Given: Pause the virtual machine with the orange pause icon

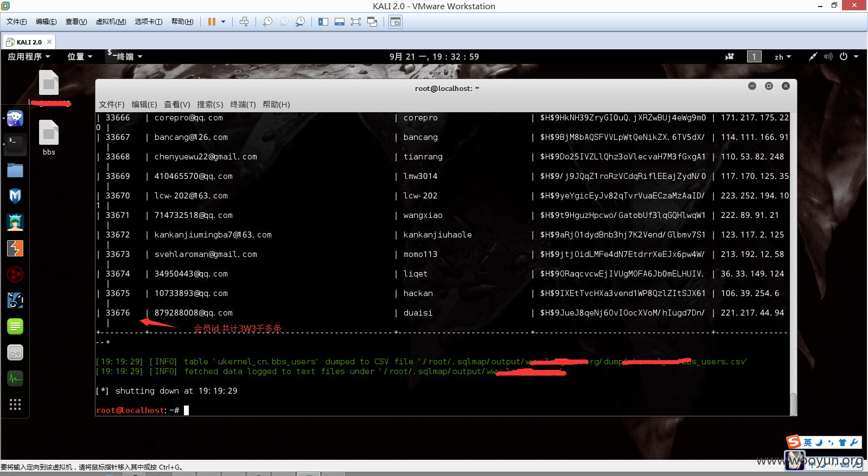Looking at the screenshot, I should 212,22.
